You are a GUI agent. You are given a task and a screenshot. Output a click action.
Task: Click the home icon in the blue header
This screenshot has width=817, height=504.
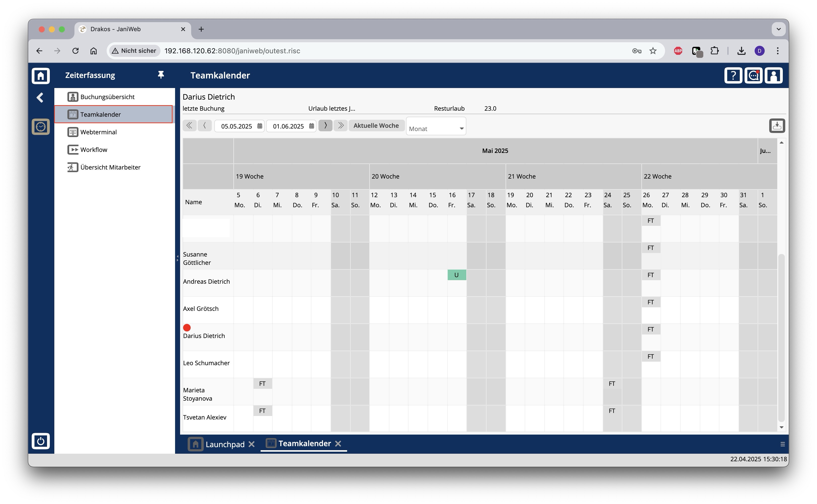click(x=41, y=76)
